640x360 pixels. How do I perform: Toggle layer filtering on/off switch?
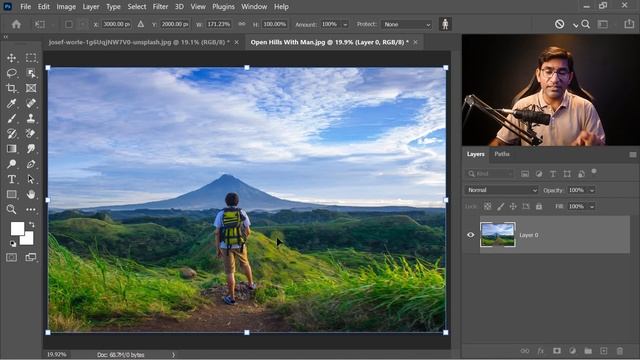pyautogui.click(x=594, y=172)
